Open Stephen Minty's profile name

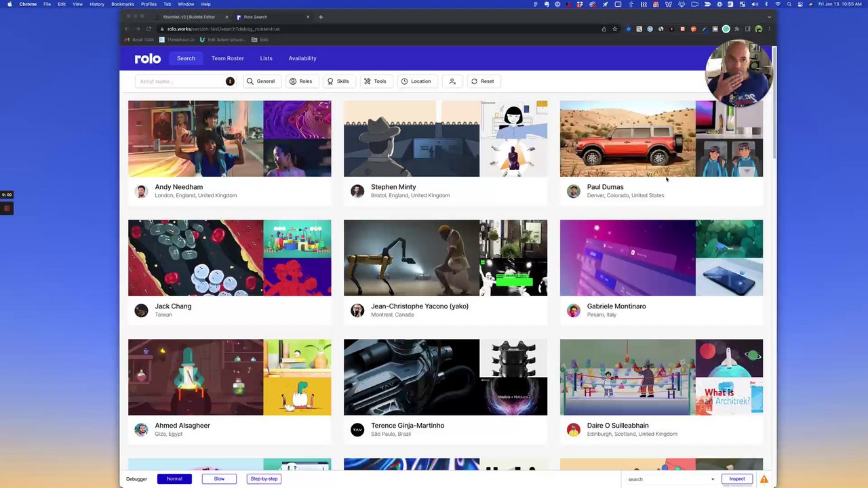tap(393, 187)
